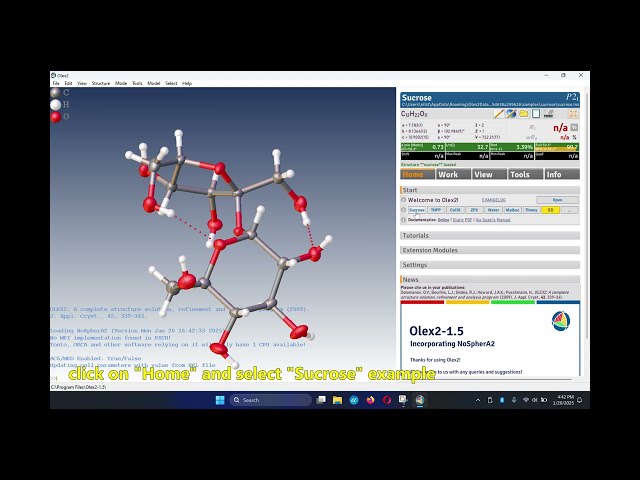
Task: Load the Malbac sample structure
Action: coord(512,210)
